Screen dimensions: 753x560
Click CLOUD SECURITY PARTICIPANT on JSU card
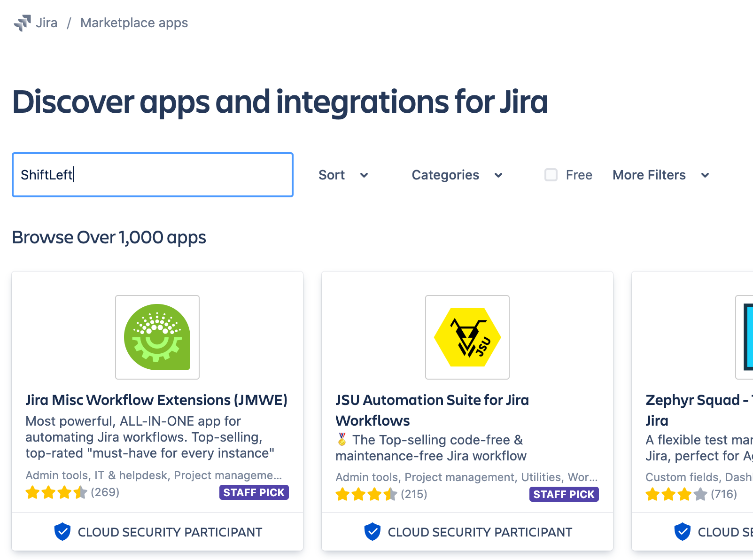coord(480,532)
